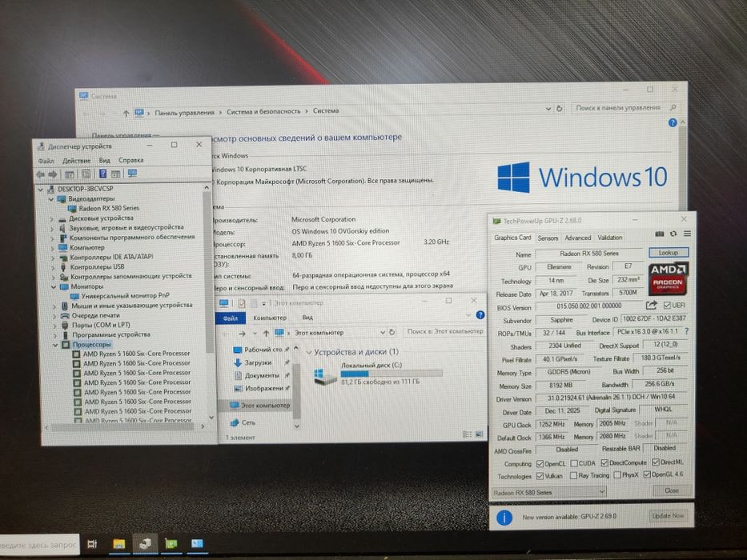Click the Bus Interface question mark in GPU-Z
Screen dimensions: 747x560
(x=686, y=330)
